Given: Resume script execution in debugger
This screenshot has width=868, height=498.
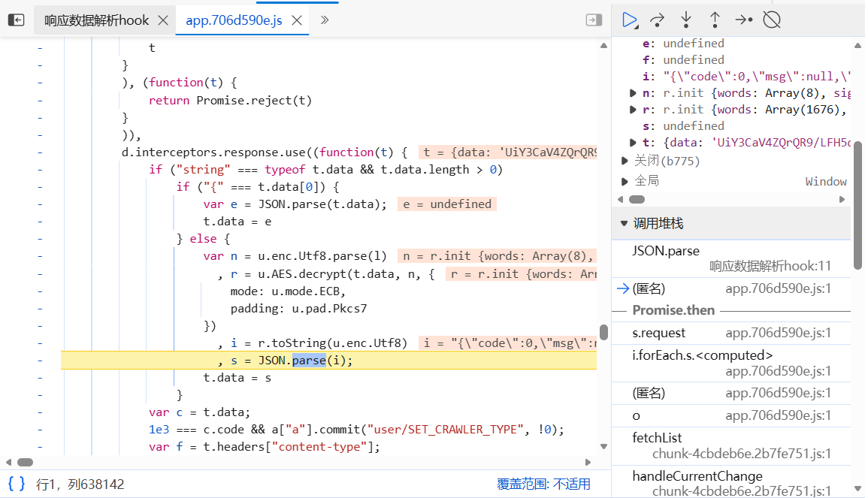Looking at the screenshot, I should click(630, 20).
